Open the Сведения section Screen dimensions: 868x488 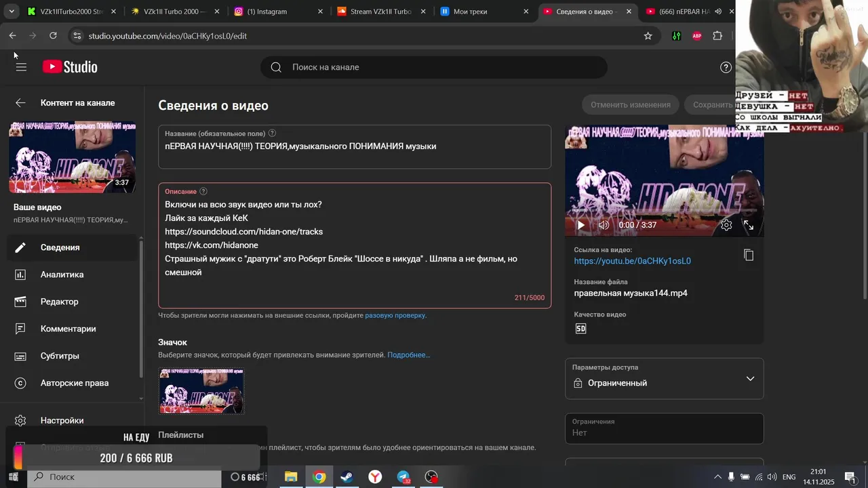coord(73,247)
